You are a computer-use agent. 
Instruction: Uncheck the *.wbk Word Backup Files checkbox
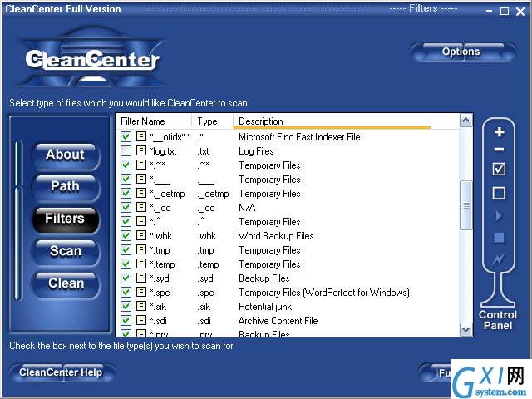click(126, 235)
